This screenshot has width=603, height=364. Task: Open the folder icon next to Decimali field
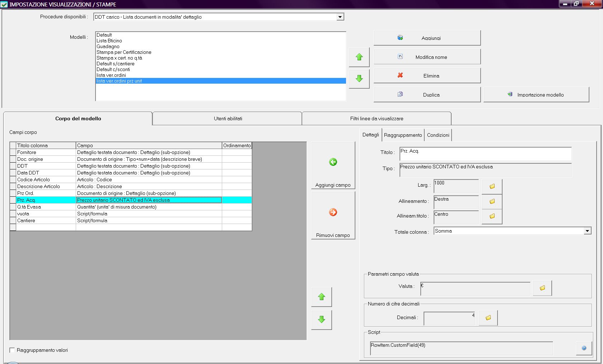click(488, 318)
